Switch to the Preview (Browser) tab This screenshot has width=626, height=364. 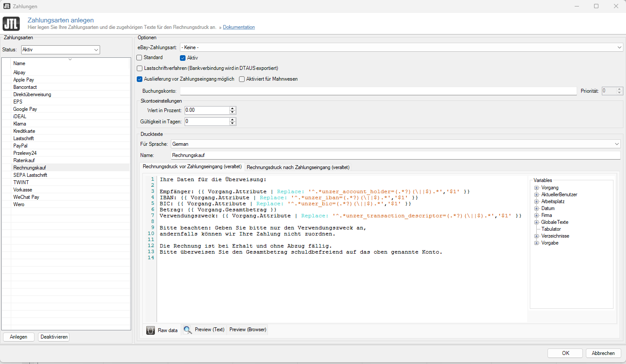coord(247,330)
